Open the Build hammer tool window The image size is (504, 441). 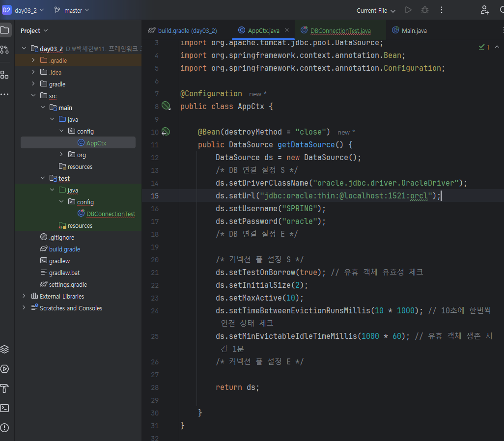pyautogui.click(x=4, y=388)
